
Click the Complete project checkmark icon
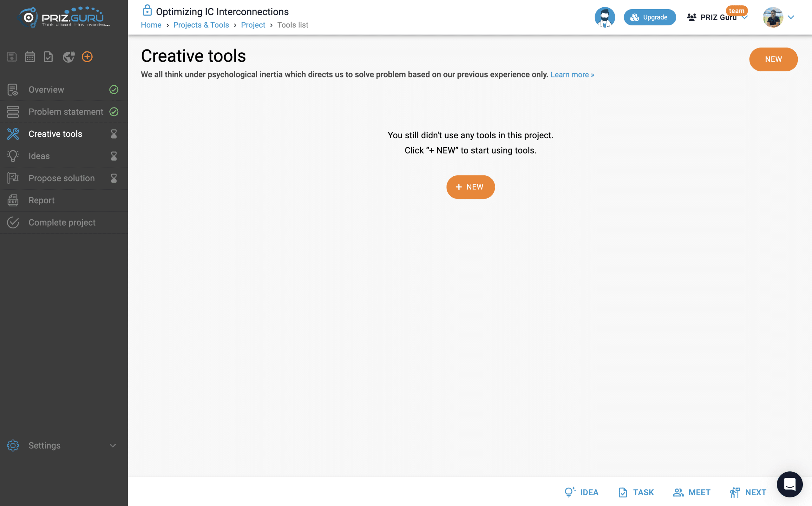coord(12,222)
